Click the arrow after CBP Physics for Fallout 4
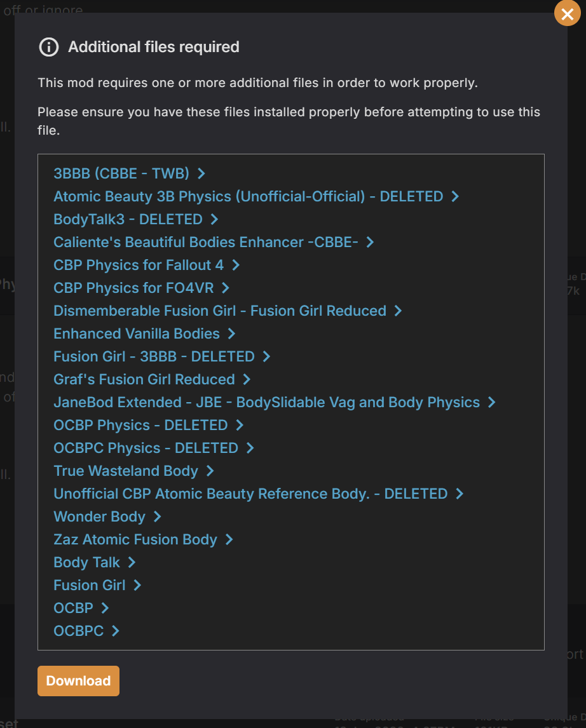The image size is (586, 728). [236, 265]
